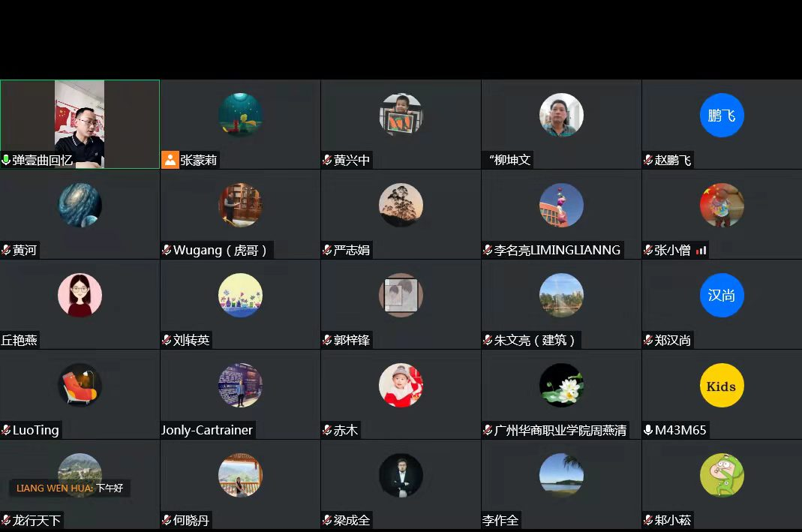
Task: Click the orange host icon next to 张蒙莉
Action: [x=170, y=160]
